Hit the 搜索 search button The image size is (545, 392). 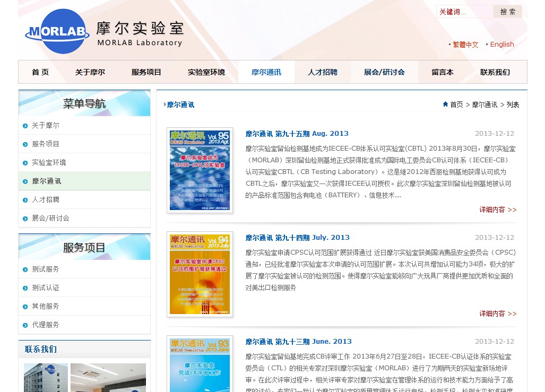(x=507, y=12)
